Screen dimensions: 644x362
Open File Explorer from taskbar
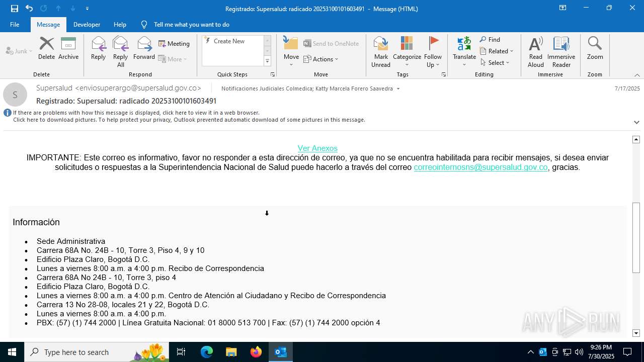tap(231, 352)
